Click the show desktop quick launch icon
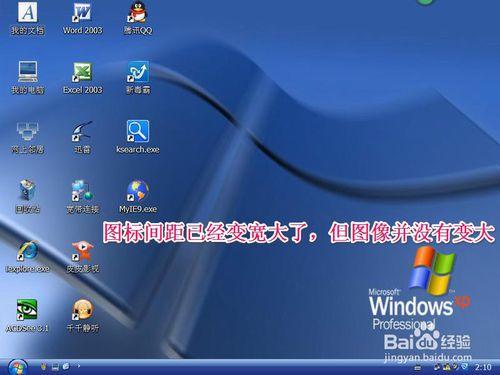 coord(55,367)
